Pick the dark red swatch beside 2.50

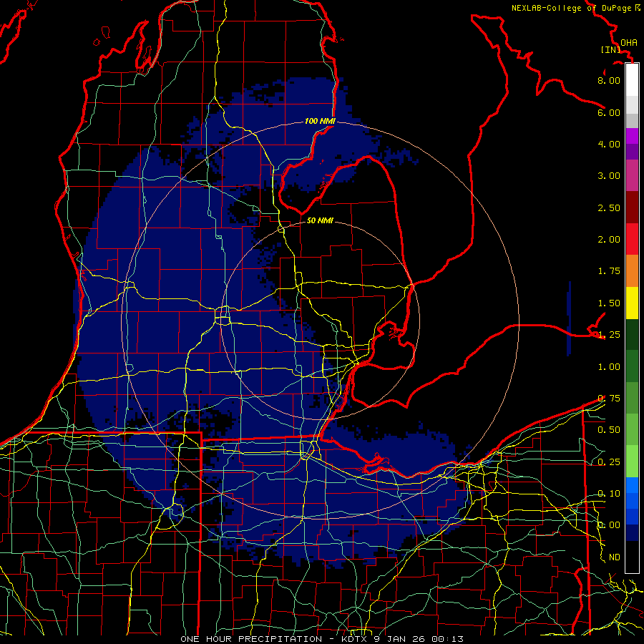(x=632, y=208)
